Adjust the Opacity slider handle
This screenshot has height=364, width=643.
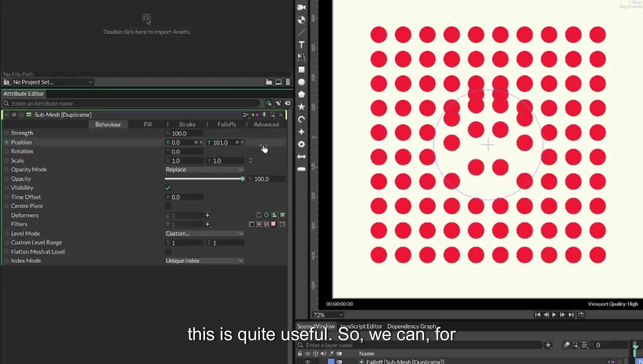click(x=242, y=179)
